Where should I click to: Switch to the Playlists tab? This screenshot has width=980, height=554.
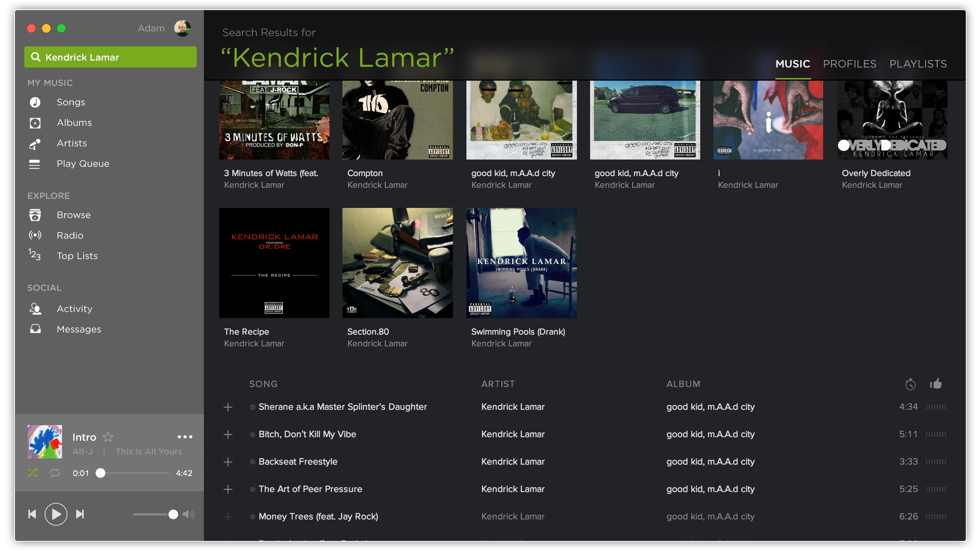(x=918, y=64)
